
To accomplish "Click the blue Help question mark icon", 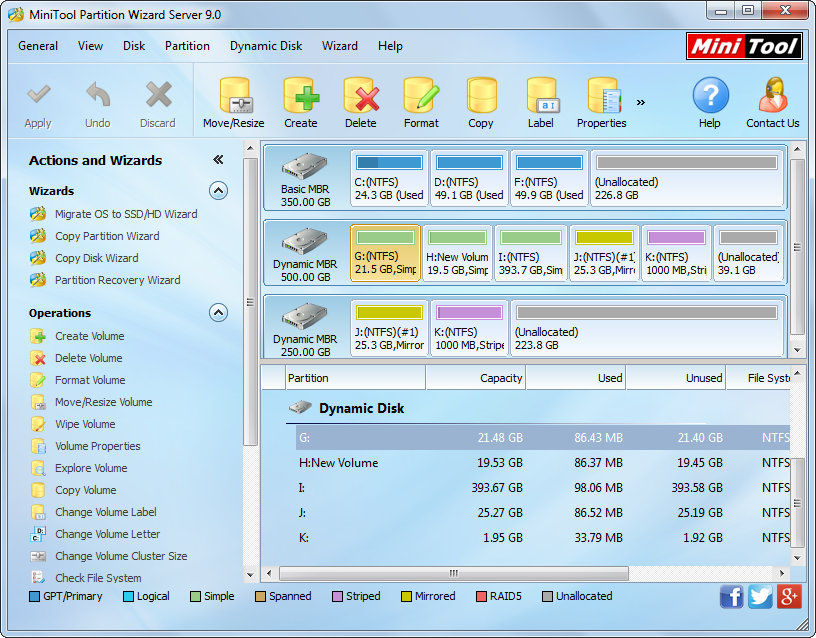I will 710,95.
